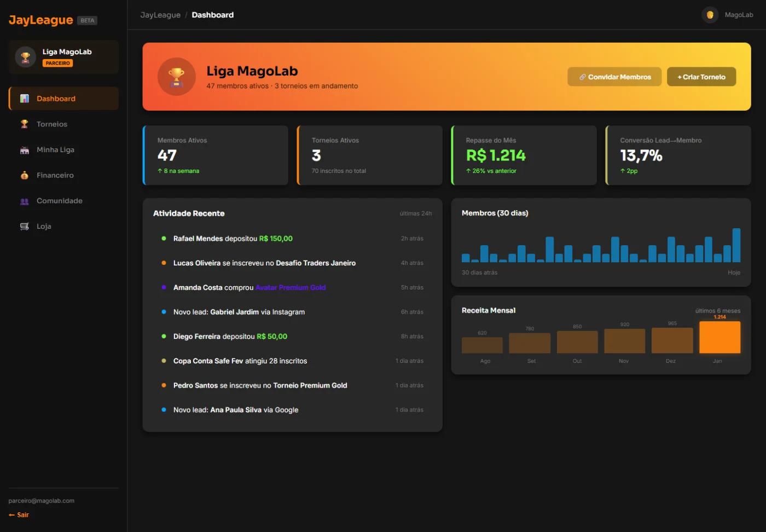Click the Sair logout link
Viewport: 766px width, 532px height.
pyautogui.click(x=19, y=515)
